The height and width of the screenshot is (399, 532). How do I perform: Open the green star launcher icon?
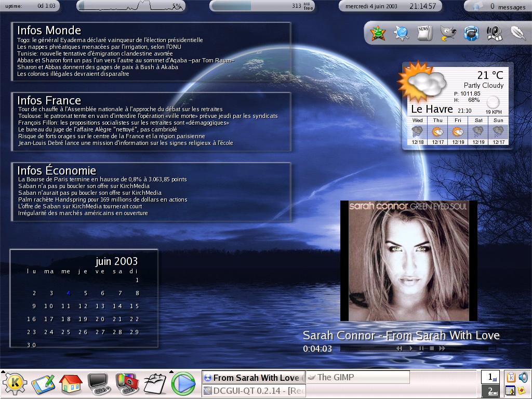coord(378,33)
